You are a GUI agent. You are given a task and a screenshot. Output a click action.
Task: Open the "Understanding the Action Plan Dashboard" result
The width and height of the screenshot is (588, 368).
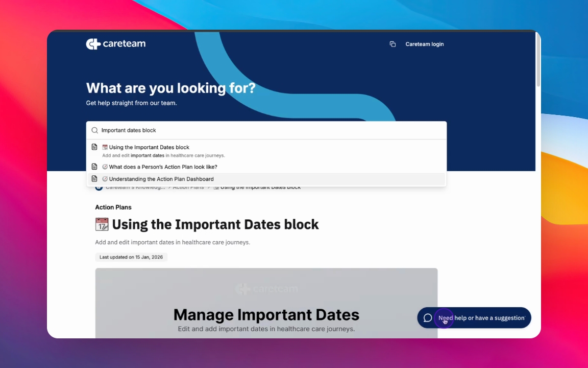click(x=266, y=179)
